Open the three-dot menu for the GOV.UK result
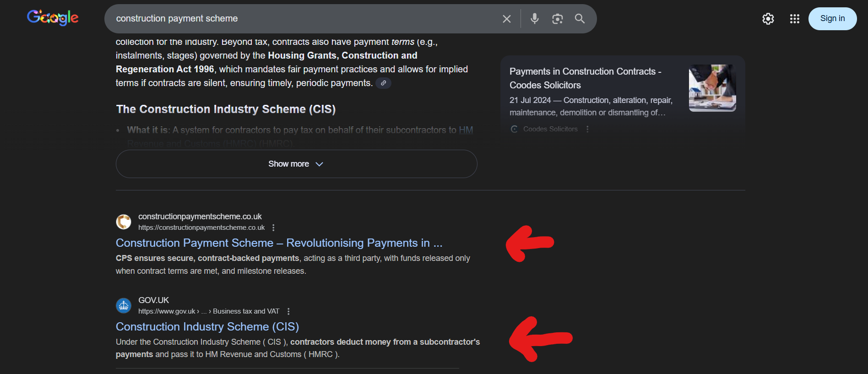The height and width of the screenshot is (374, 868). [288, 311]
